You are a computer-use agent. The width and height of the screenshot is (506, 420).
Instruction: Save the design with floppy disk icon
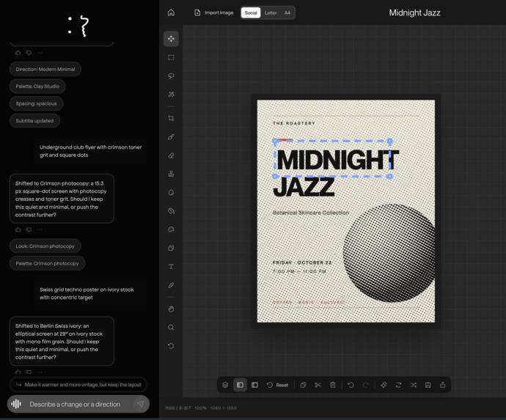click(x=428, y=385)
